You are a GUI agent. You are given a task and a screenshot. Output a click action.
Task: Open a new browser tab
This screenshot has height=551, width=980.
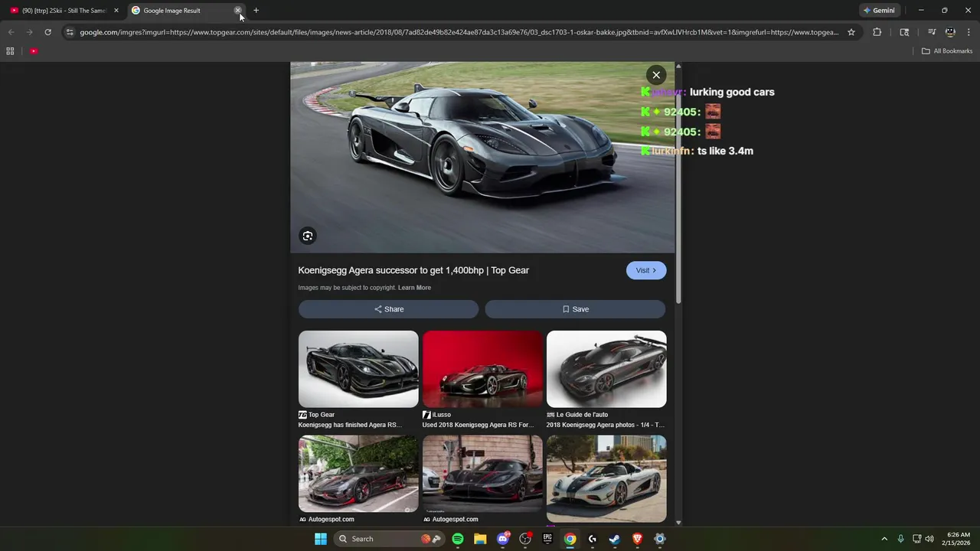(x=256, y=11)
